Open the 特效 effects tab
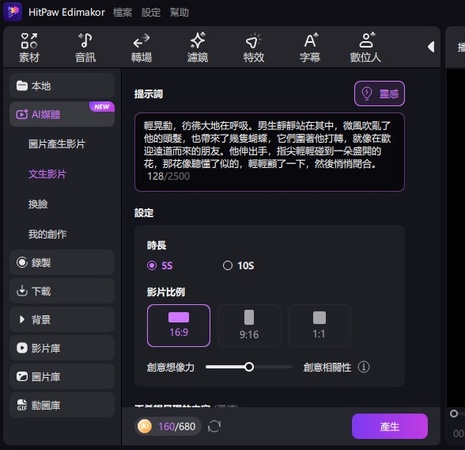Screen dimensions: 465x450 tap(254, 48)
